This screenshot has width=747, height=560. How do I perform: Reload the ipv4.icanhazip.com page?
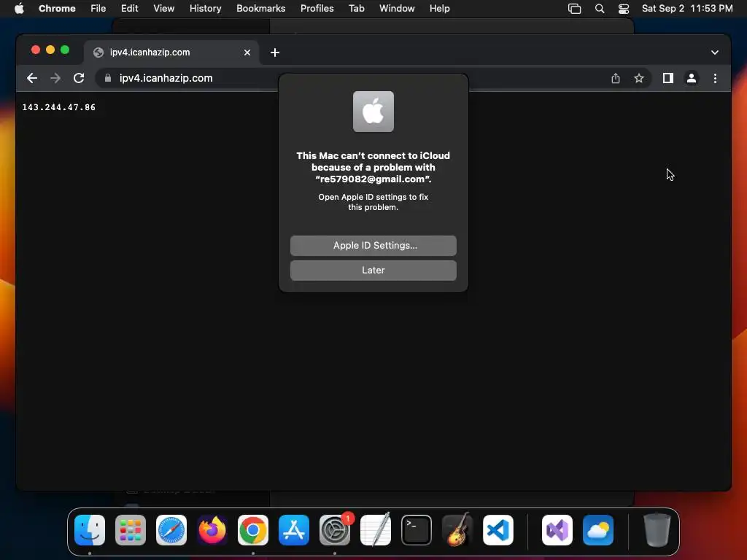[x=79, y=78]
